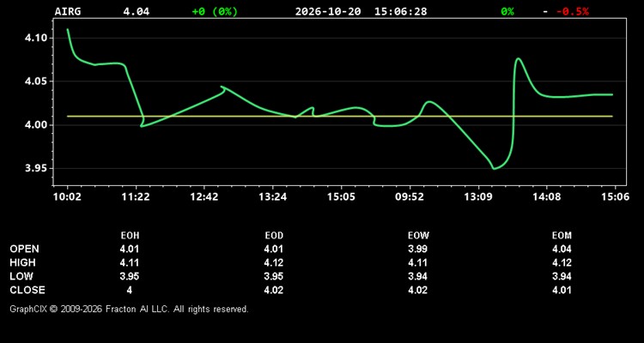Click the LOW row label
Screen dimensions: 644x343
pos(21,276)
